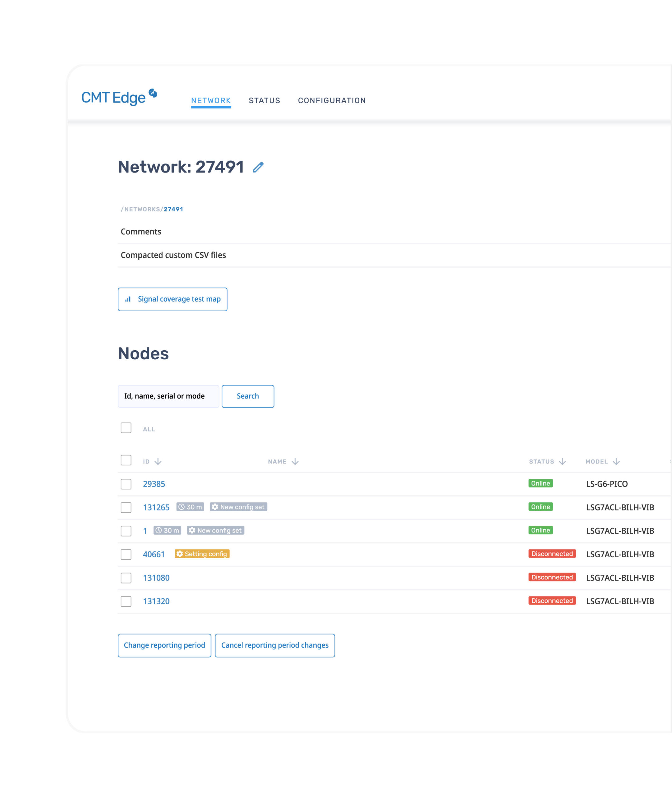Screen dimensions: 672x797
Task: Open node 131080's details link
Action: [x=156, y=578]
